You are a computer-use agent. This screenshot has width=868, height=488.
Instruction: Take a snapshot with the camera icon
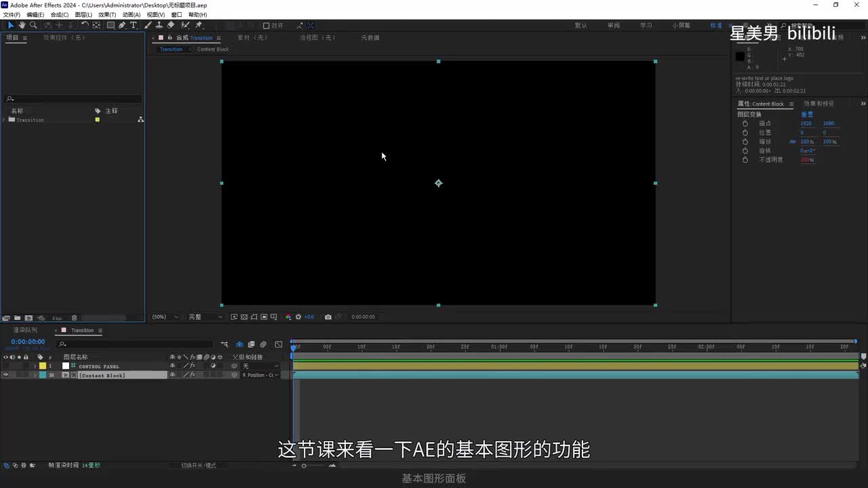pyautogui.click(x=328, y=317)
